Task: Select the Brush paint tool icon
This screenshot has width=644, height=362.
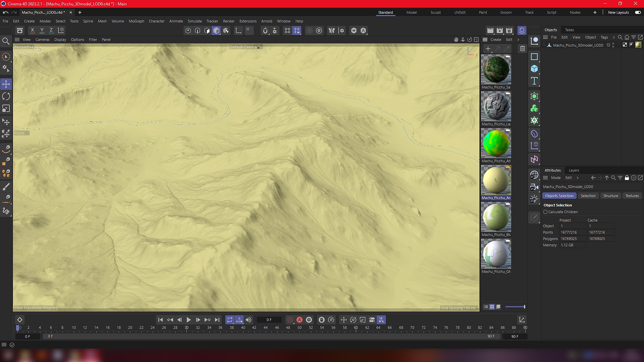Action: 6,187
